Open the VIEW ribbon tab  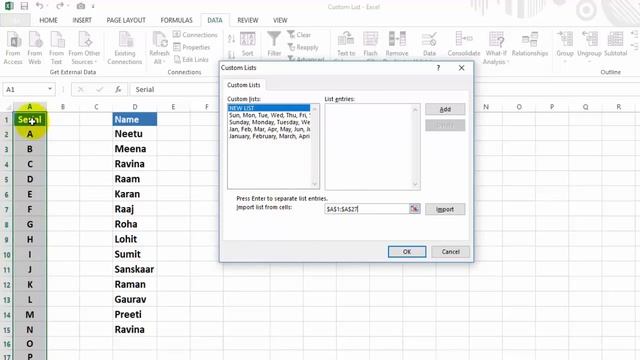280,20
